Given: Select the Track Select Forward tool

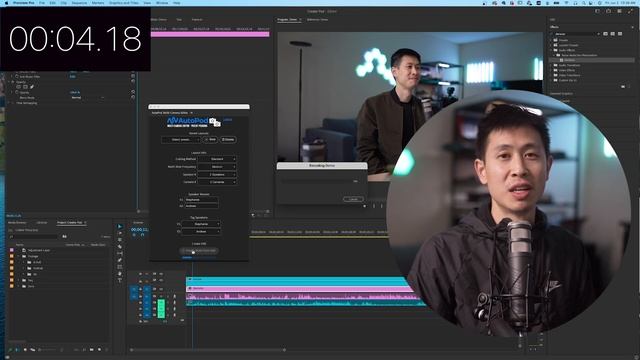Looking at the screenshot, I should click(x=120, y=233).
